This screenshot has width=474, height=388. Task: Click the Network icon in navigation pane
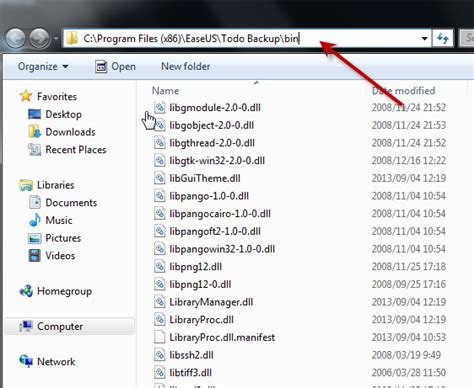26,361
